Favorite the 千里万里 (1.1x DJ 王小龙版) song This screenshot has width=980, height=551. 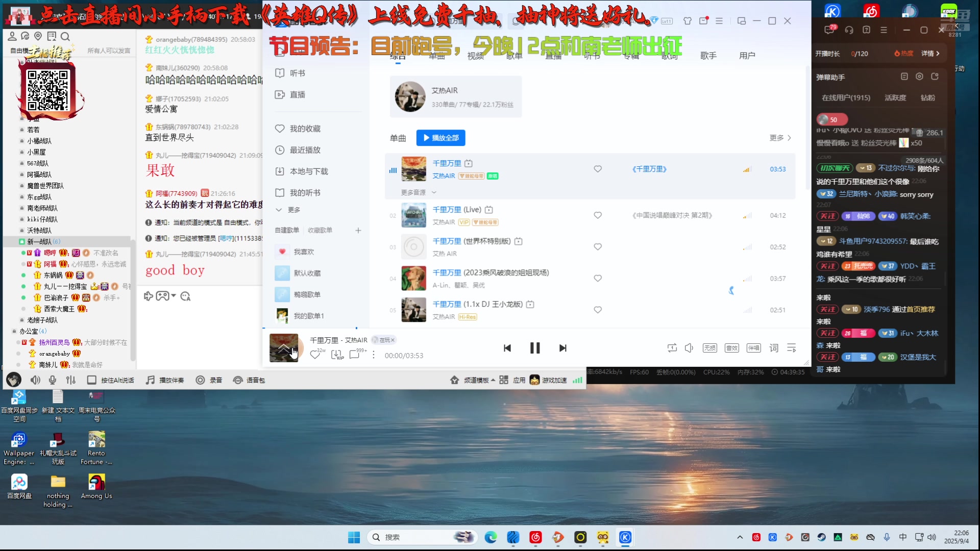coord(598,310)
